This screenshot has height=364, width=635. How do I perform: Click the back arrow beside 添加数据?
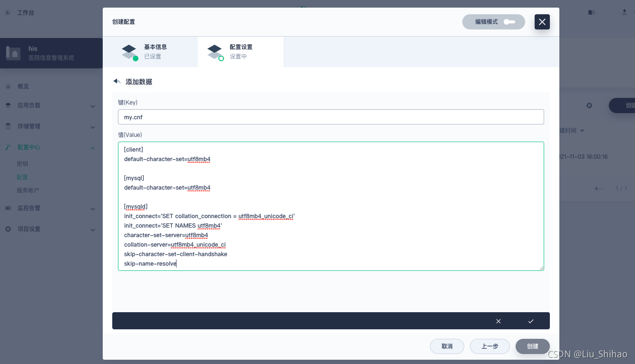(117, 82)
